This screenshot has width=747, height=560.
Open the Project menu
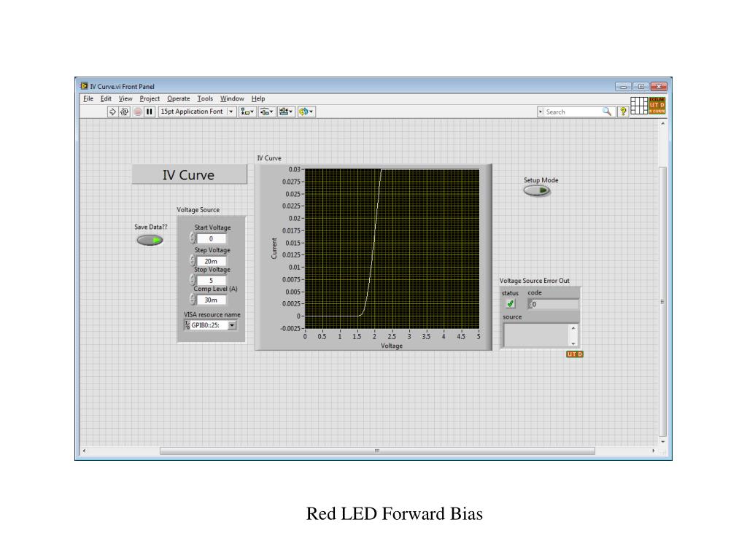coord(150,98)
